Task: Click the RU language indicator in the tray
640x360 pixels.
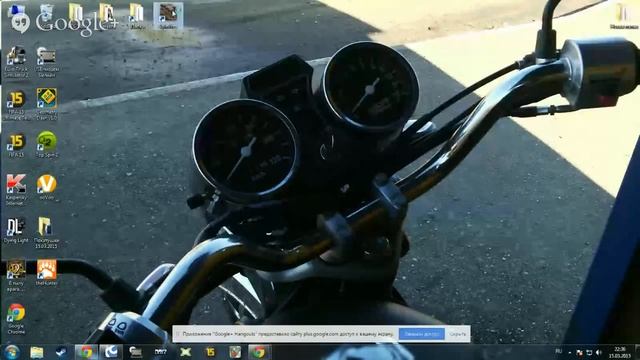Action: click(x=559, y=351)
